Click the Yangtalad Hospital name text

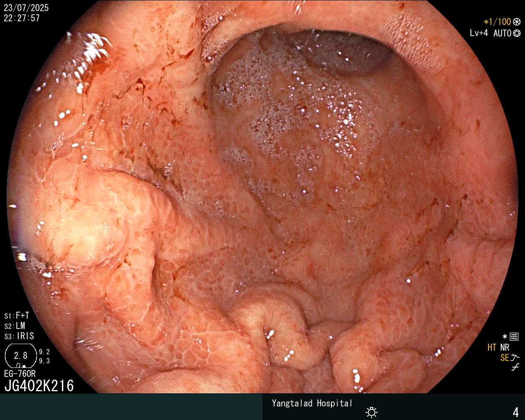point(312,403)
